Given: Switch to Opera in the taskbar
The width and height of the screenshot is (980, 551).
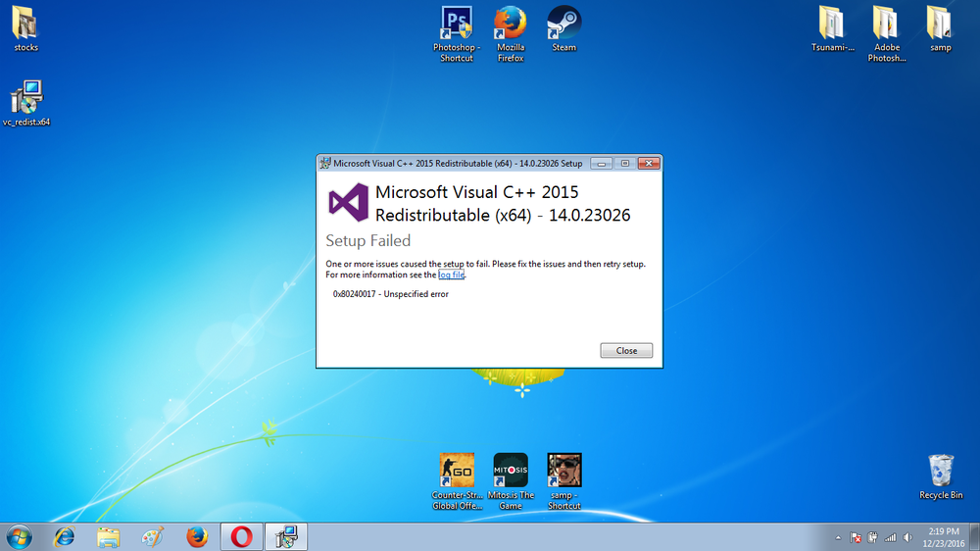Looking at the screenshot, I should pyautogui.click(x=241, y=536).
